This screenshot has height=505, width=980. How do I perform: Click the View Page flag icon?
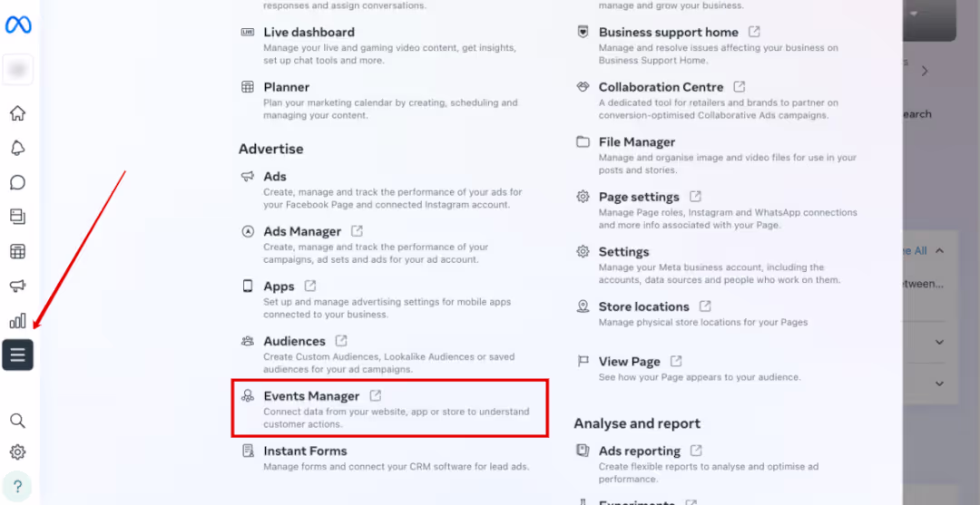click(x=583, y=362)
